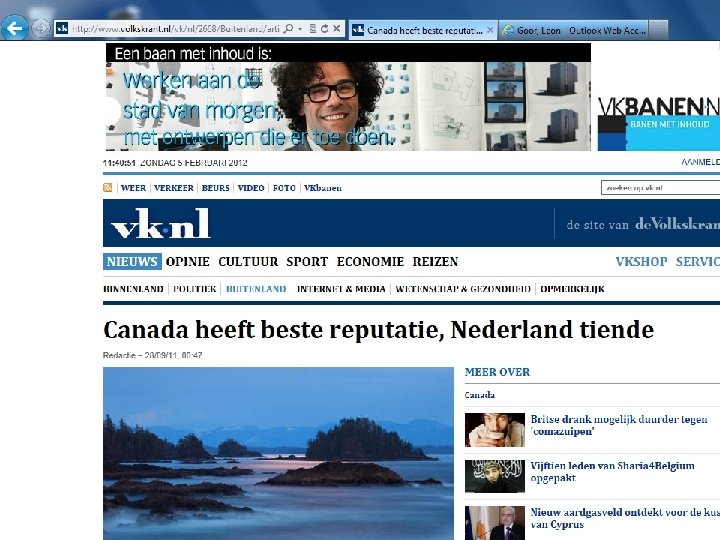
Task: Select the ECONOMIE menu item
Action: [x=370, y=262]
